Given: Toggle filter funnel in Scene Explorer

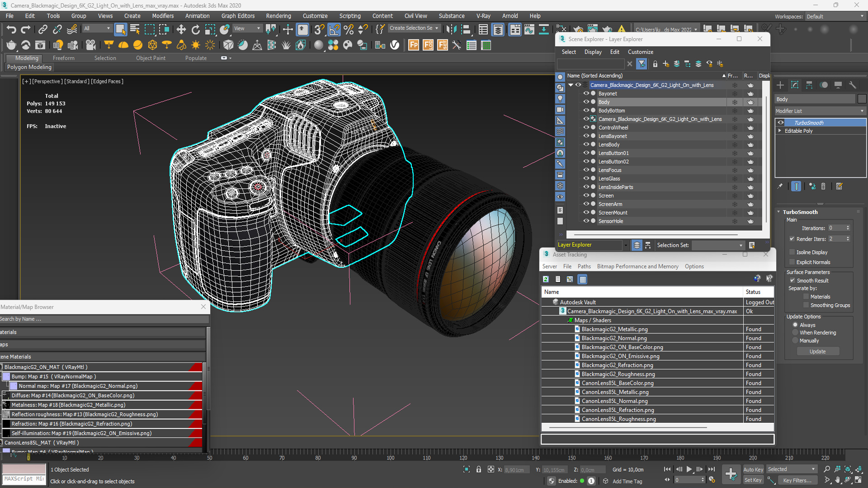Looking at the screenshot, I should 642,64.
